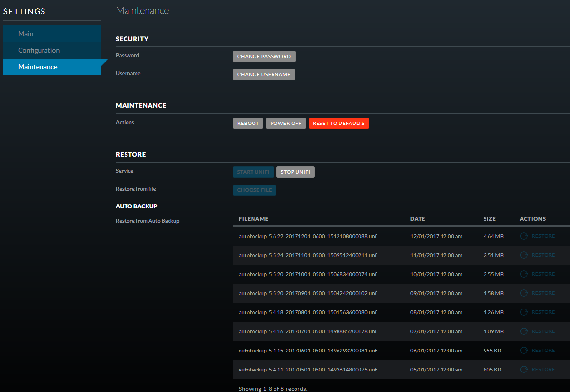The height and width of the screenshot is (392, 570).
Task: Click restore icon for autobackup_5.4.18 file
Action: pos(524,312)
